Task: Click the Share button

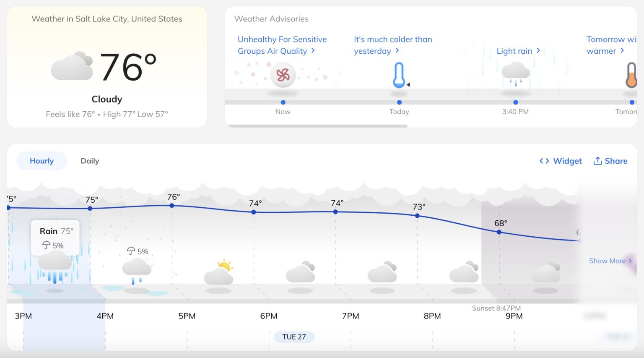Action: (610, 161)
